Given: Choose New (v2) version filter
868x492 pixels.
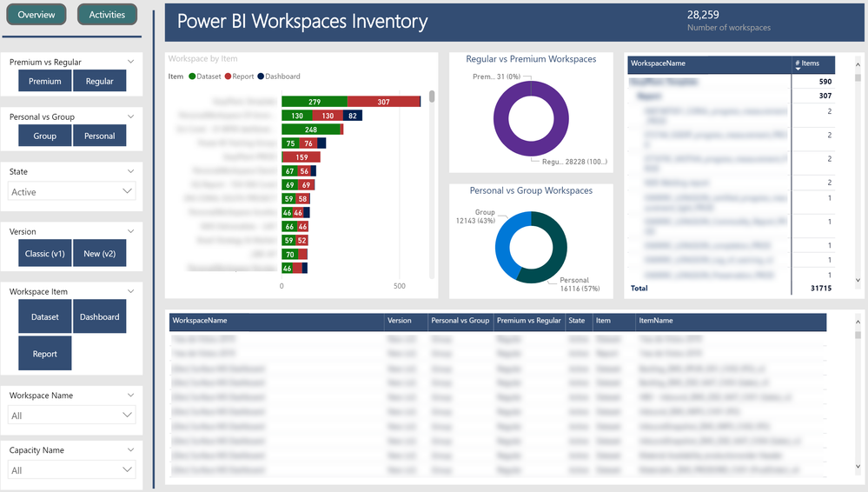Looking at the screenshot, I should 100,253.
